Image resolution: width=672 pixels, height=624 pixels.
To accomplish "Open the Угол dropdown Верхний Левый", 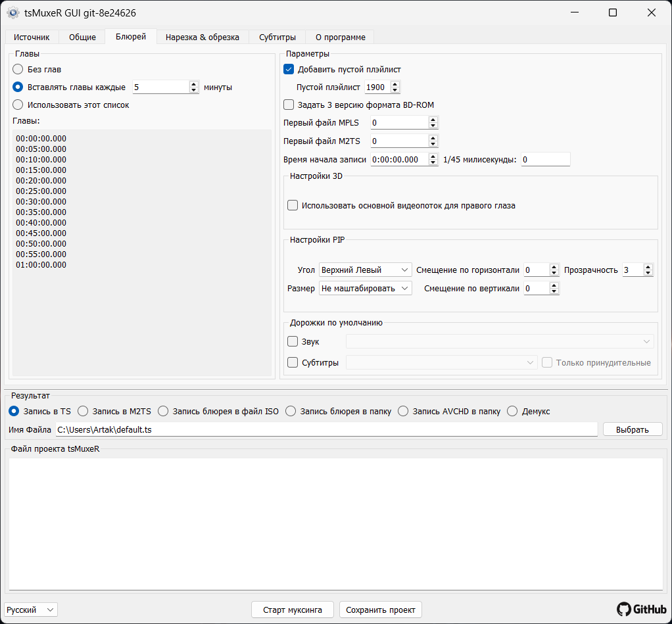I will (x=365, y=270).
